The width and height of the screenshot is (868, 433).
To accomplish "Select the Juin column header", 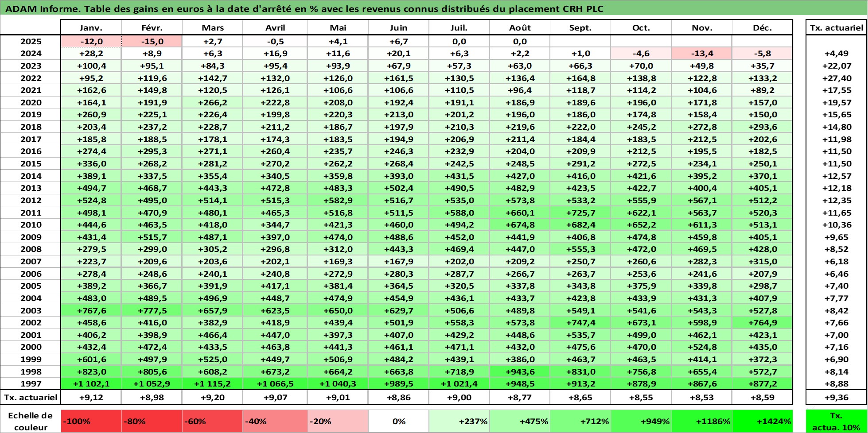I will pos(398,27).
